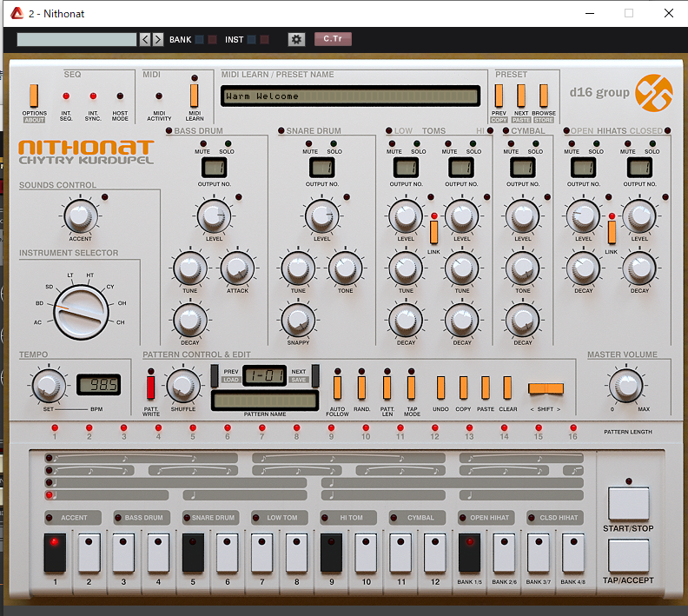
Task: Toggle the Toms LINK switch
Action: tap(433, 232)
